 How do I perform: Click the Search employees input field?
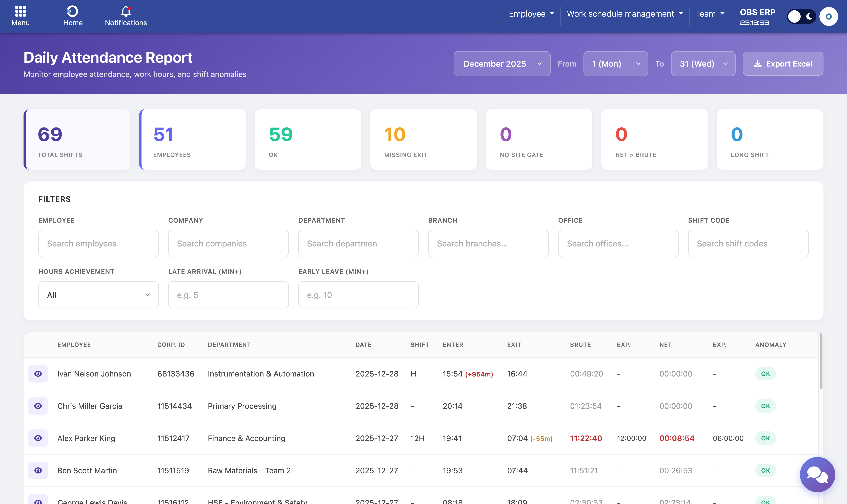pyautogui.click(x=98, y=243)
